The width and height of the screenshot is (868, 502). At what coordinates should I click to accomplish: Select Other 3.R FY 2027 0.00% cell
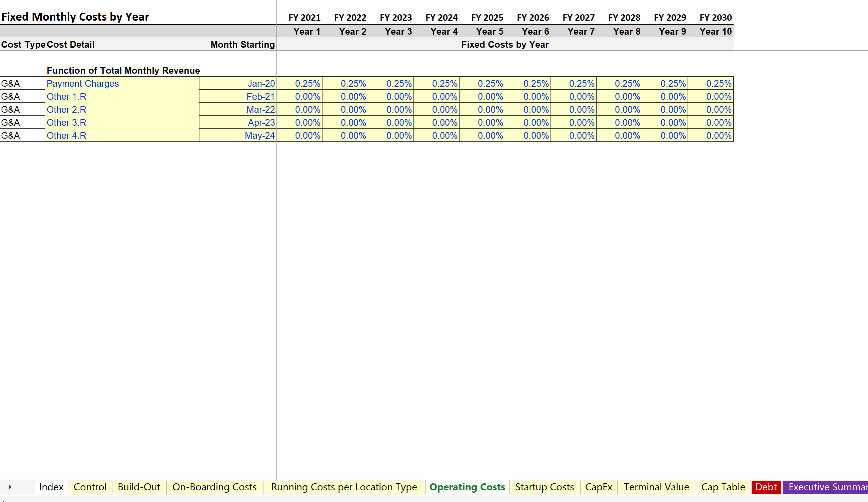(x=574, y=123)
